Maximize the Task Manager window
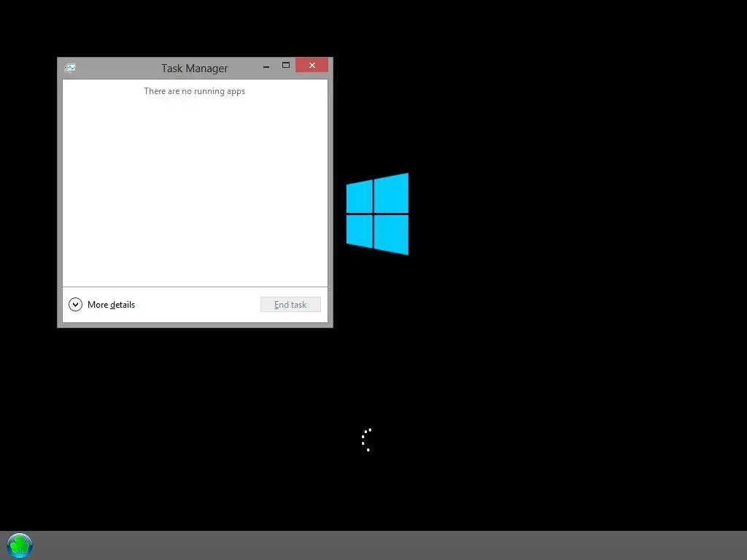747x560 pixels. [x=286, y=65]
